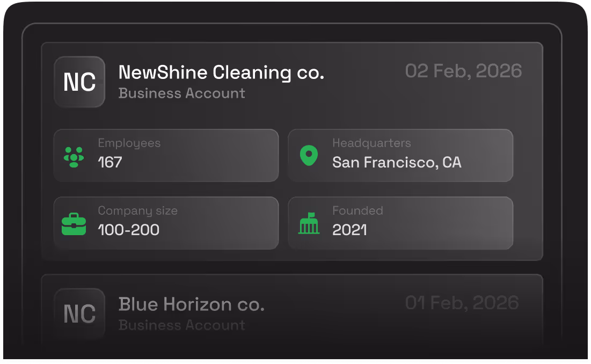591x364 pixels.
Task: Click the Employees people icon
Action: pyautogui.click(x=74, y=155)
